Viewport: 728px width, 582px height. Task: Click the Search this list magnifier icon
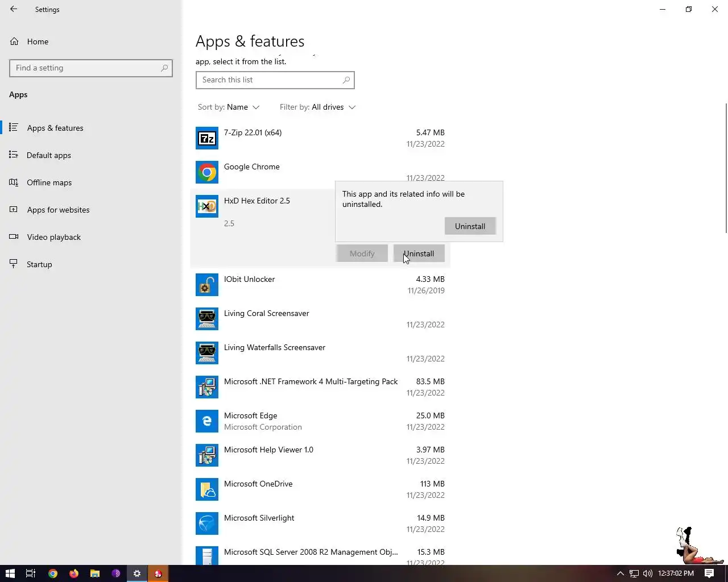(x=346, y=80)
